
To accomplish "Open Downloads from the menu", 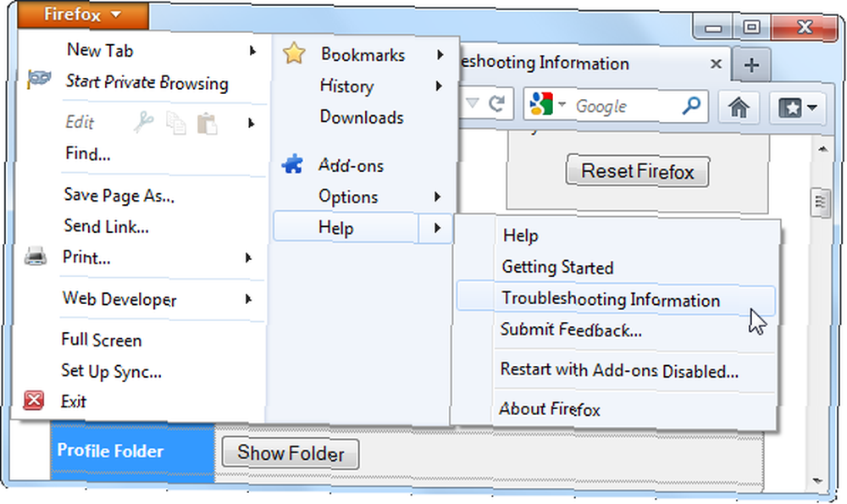I will tap(362, 117).
